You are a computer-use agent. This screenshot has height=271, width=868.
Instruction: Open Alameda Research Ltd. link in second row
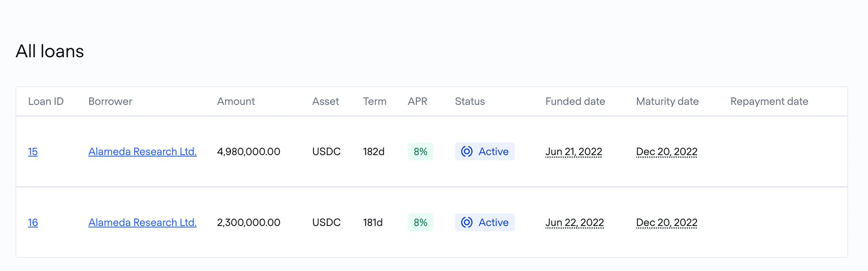pos(142,223)
